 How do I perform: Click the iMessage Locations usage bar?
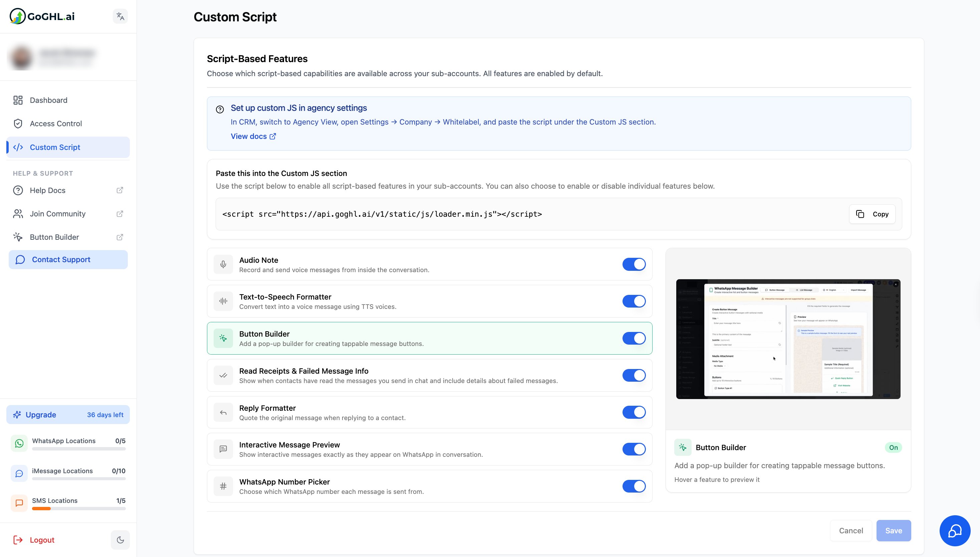(79, 479)
